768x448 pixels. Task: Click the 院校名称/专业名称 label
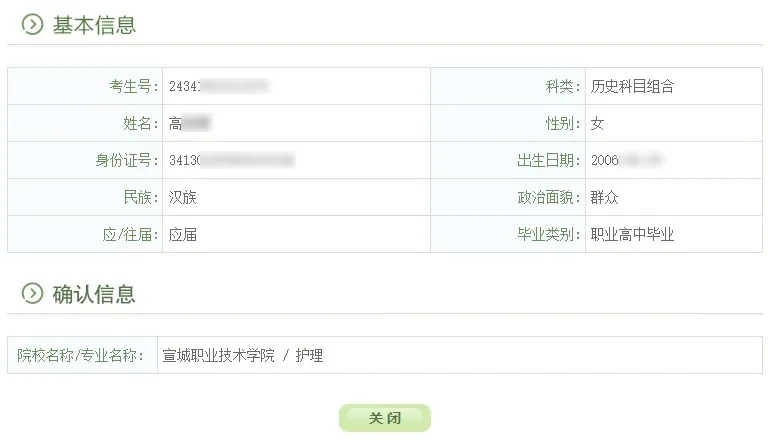(x=80, y=355)
